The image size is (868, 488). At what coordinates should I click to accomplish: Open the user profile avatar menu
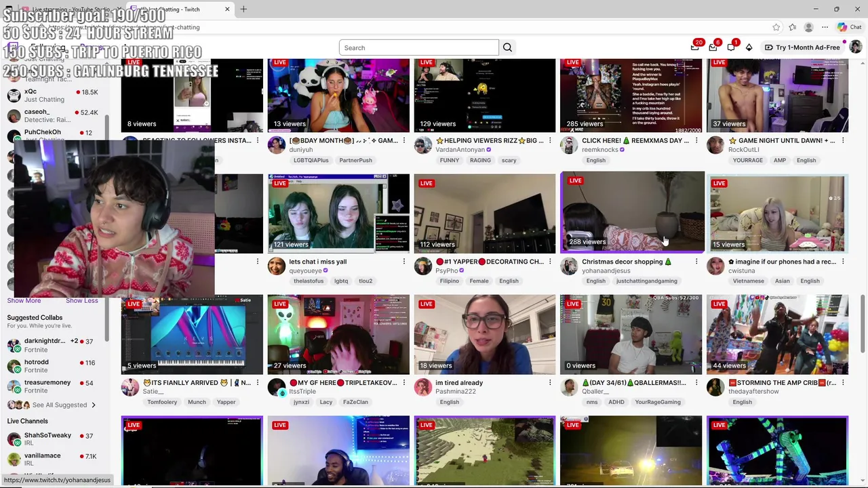856,47
